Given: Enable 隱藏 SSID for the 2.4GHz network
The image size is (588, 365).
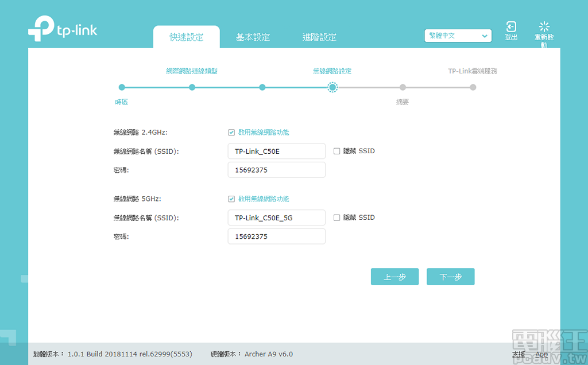Looking at the screenshot, I should pyautogui.click(x=338, y=151).
